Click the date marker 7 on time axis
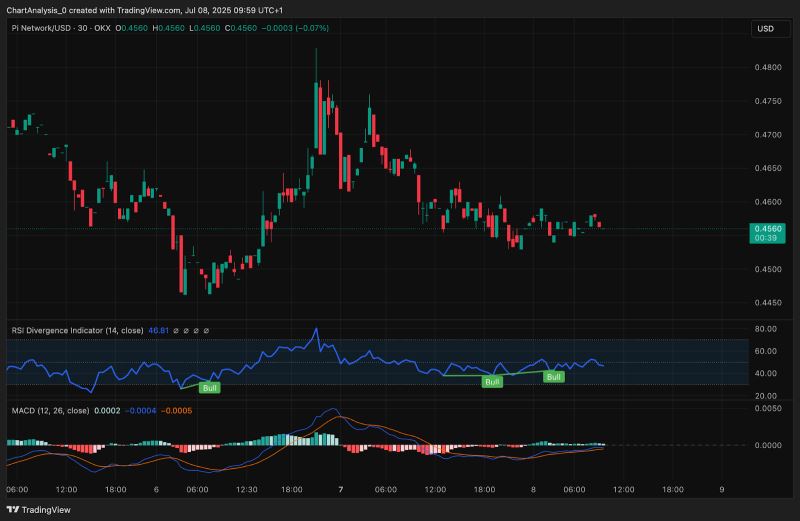This screenshot has width=800, height=521. (x=341, y=489)
